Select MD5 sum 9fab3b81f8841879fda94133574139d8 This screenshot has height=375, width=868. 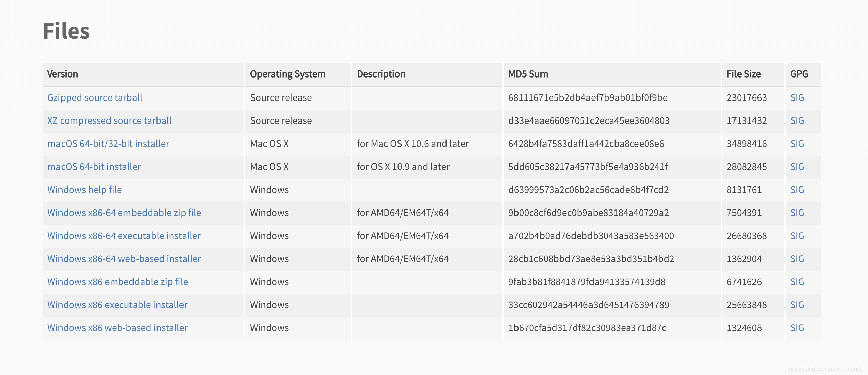587,282
